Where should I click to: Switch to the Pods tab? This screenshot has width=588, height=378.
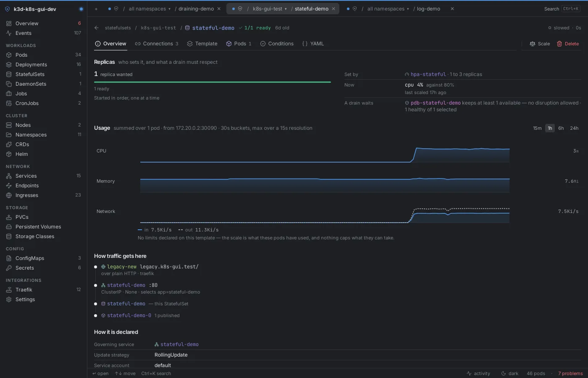click(x=239, y=44)
